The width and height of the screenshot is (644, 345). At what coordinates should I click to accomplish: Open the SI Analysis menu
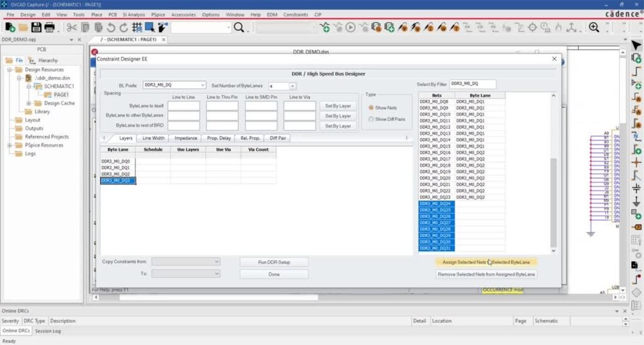133,14
